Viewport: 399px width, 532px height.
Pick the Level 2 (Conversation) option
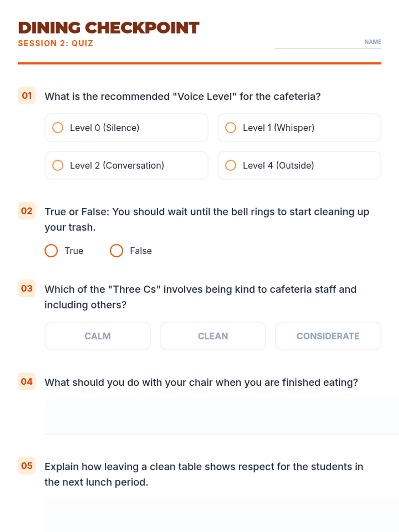[x=126, y=165]
